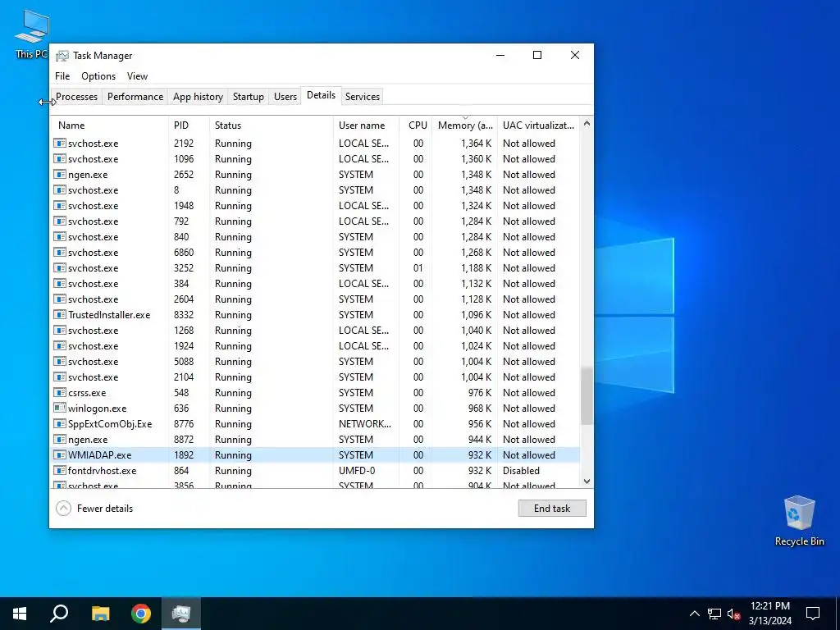Click the Task Manager title bar icon
The width and height of the screenshot is (840, 630).
tap(62, 56)
